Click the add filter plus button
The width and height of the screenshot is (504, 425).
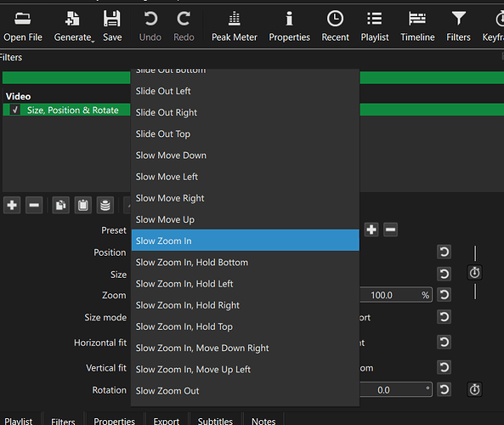pos(12,205)
